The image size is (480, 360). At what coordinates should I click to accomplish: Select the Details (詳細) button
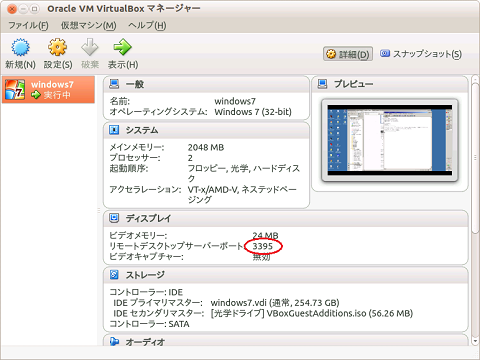[x=348, y=54]
